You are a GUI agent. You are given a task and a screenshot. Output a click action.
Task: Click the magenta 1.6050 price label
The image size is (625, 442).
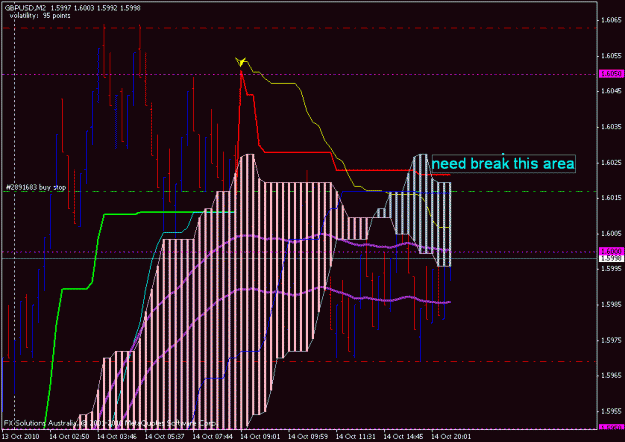tap(611, 74)
